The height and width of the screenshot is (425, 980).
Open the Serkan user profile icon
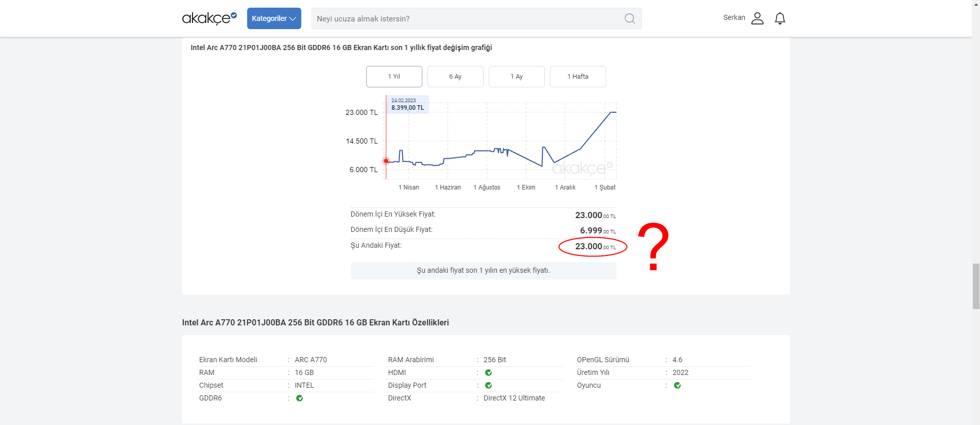pos(757,18)
